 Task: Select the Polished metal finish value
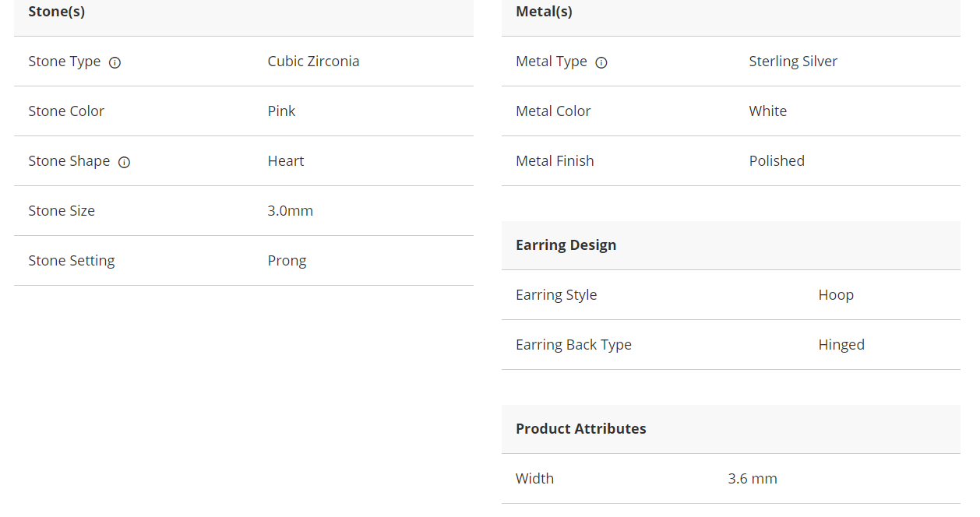point(777,161)
